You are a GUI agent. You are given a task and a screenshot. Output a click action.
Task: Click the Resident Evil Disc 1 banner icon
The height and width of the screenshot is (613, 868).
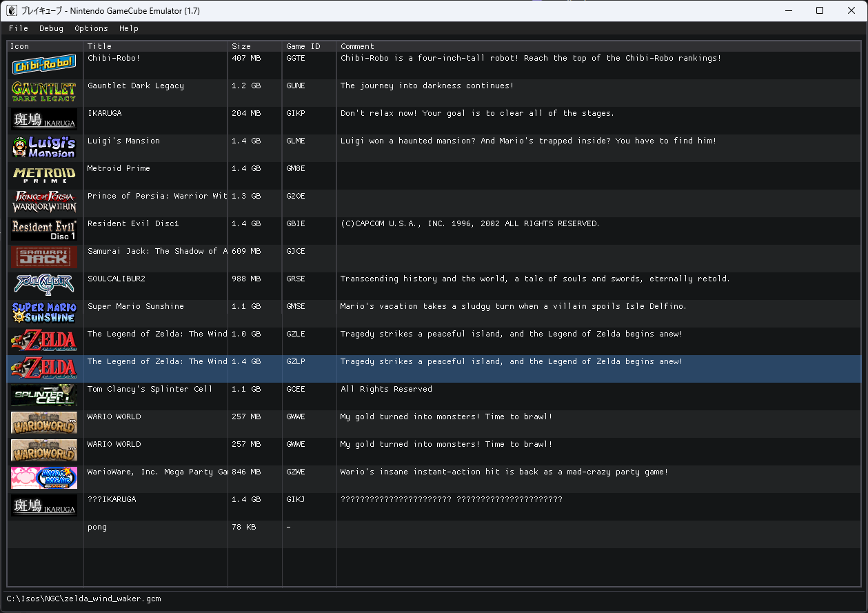coord(44,230)
